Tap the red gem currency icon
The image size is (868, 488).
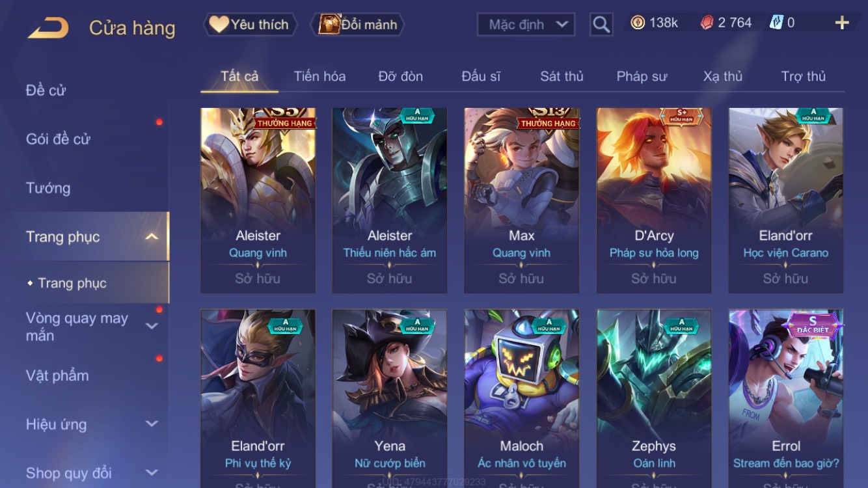point(707,23)
